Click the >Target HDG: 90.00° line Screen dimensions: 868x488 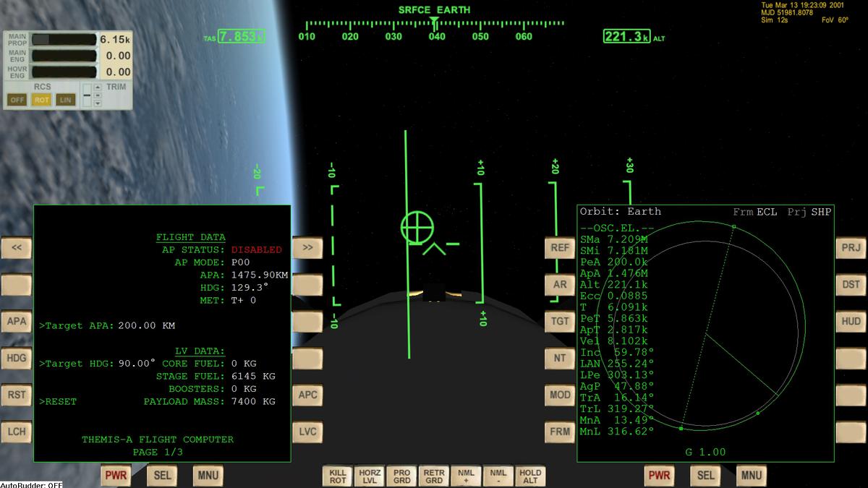(x=97, y=363)
